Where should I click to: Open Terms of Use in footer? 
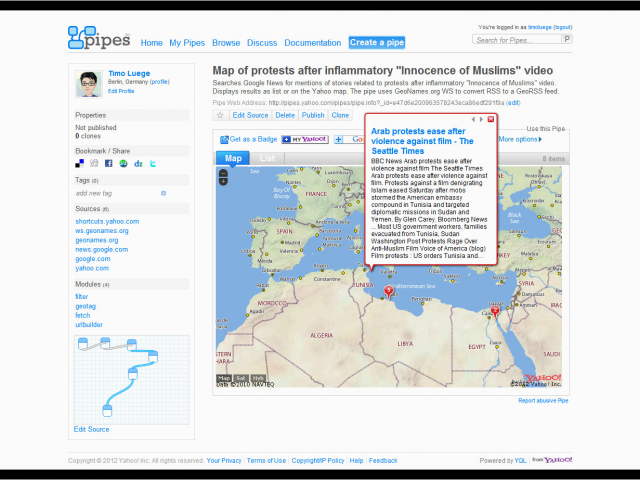[x=266, y=460]
